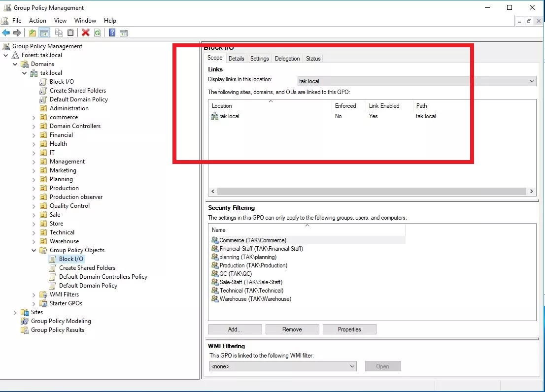Image resolution: width=545 pixels, height=392 pixels.
Task: Collapse the tak.local domain node in tree
Action: point(24,73)
